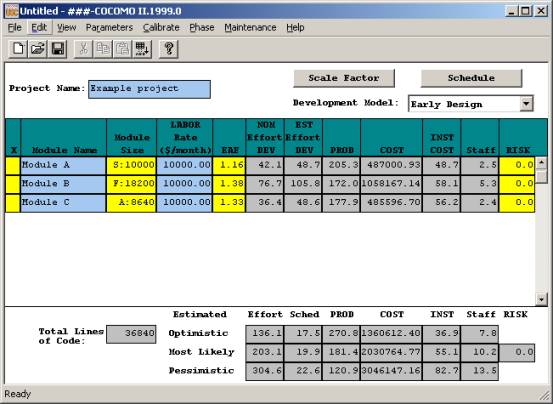The image size is (553, 404).
Task: Click Pessimistic cost 3046147.16
Action: [391, 371]
